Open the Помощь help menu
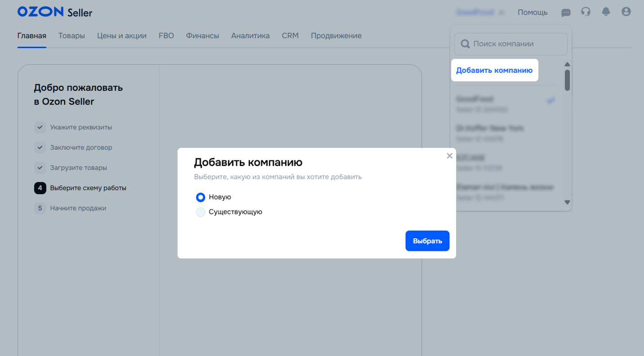 point(533,13)
